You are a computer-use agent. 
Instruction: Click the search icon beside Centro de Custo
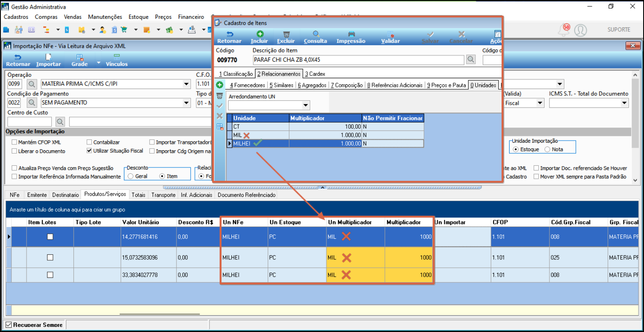[x=60, y=122]
